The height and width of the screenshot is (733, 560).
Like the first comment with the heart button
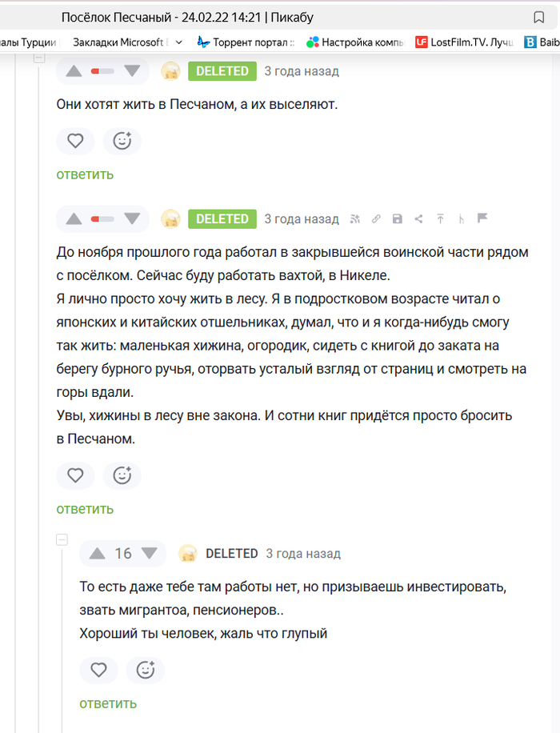(x=75, y=141)
